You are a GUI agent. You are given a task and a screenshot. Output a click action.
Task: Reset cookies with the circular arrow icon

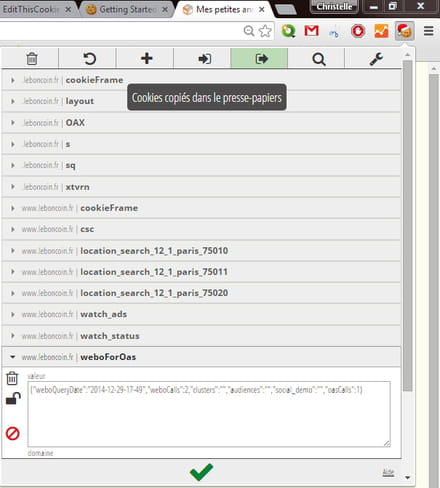click(x=89, y=59)
